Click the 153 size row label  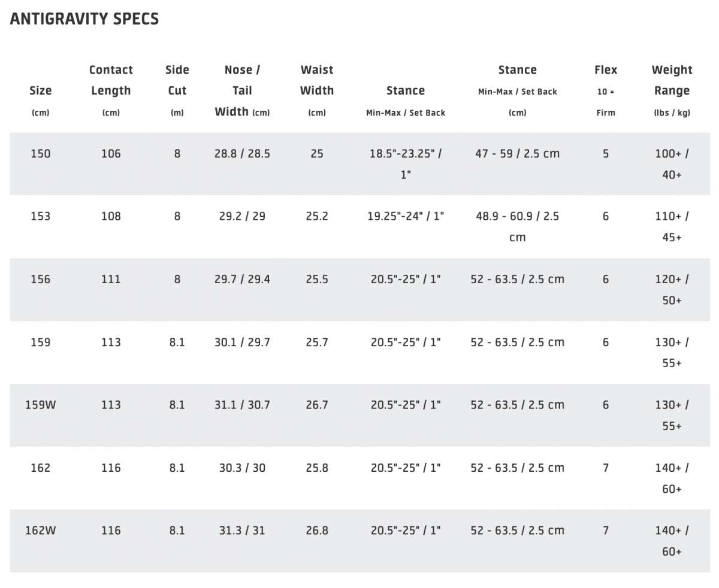pyautogui.click(x=41, y=216)
